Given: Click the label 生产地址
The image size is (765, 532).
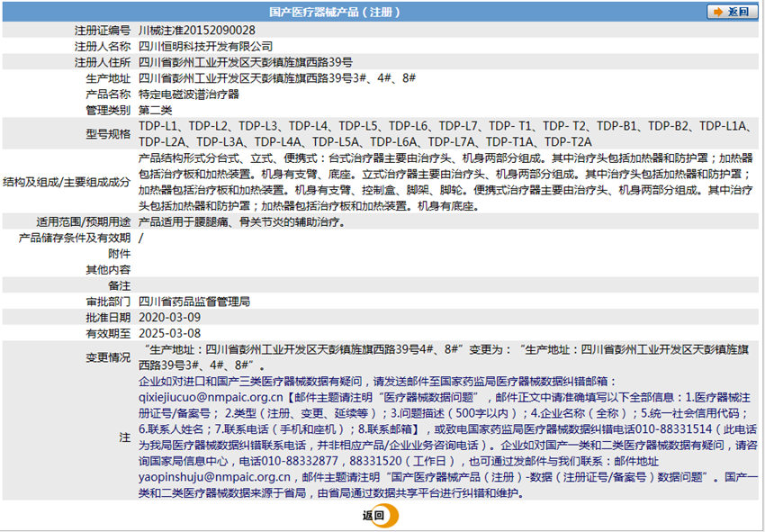Looking at the screenshot, I should (x=108, y=78).
